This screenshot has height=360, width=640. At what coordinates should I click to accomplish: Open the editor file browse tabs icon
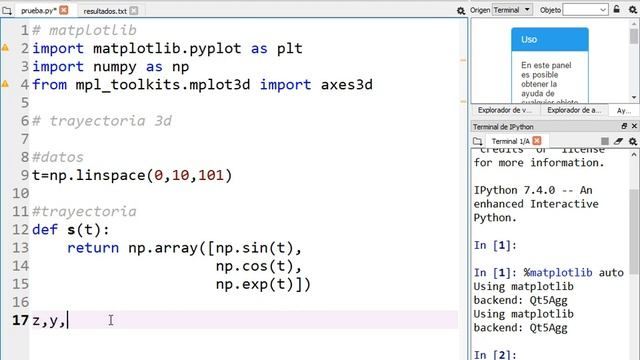click(7, 11)
